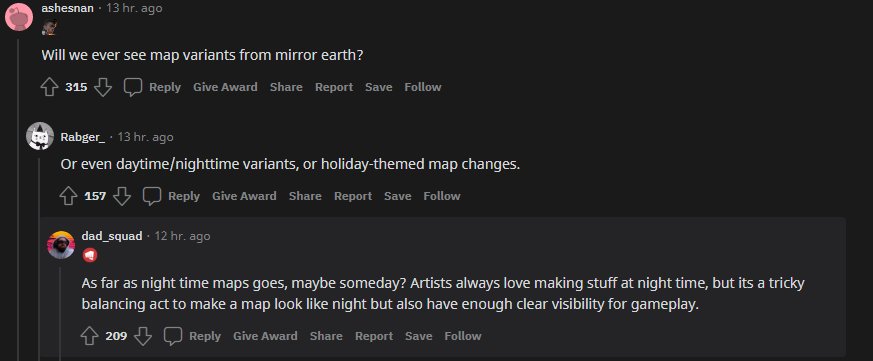Follow ashesnan's comment thread
The image size is (873, 361).
click(x=423, y=87)
